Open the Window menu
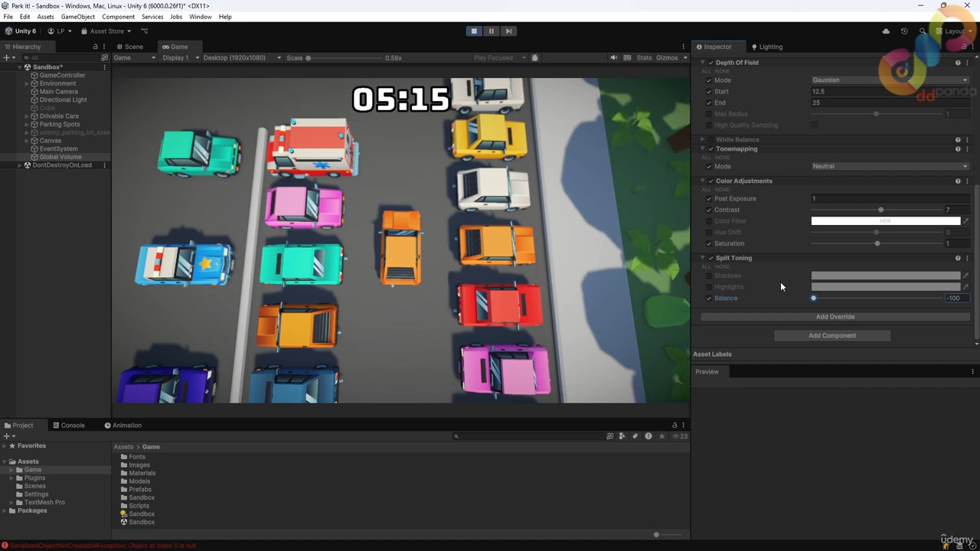 [x=201, y=16]
